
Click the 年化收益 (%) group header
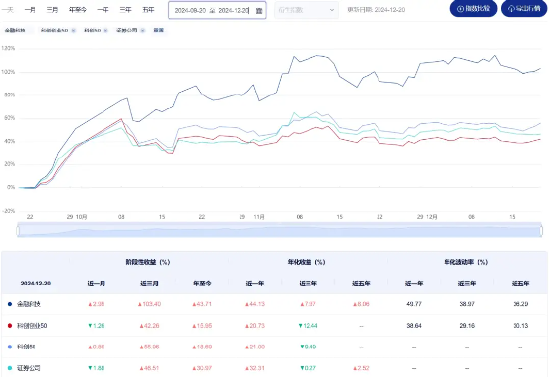point(307,262)
